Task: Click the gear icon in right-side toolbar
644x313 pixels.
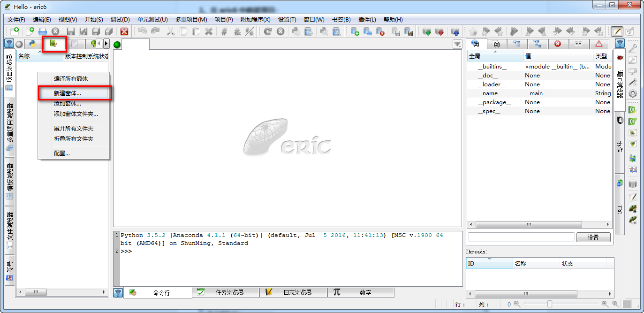Action: tap(633, 93)
